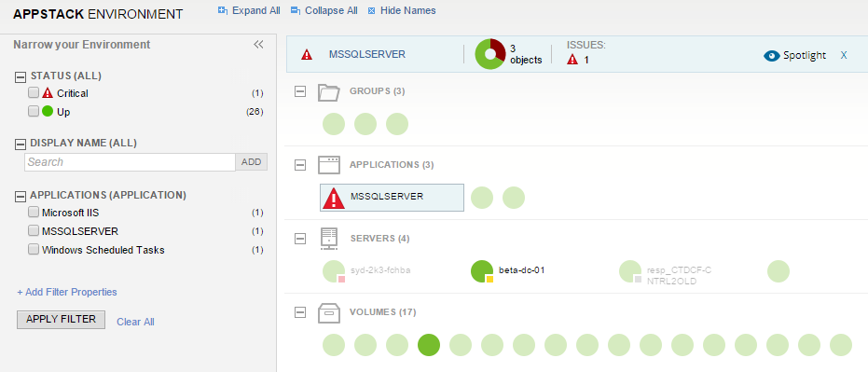This screenshot has height=372, width=868.
Task: Click the GROUPS folder icon
Action: coord(329,92)
